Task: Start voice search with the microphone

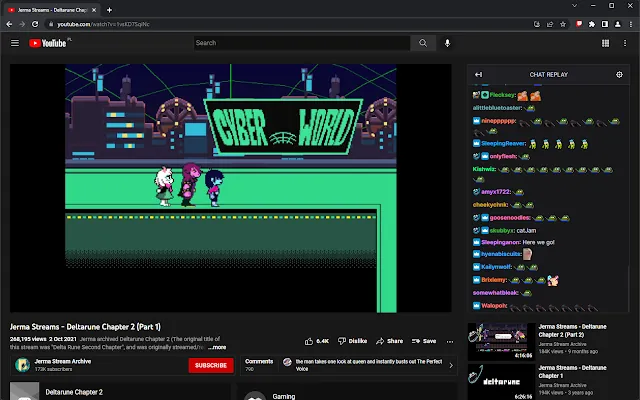Action: (x=447, y=43)
